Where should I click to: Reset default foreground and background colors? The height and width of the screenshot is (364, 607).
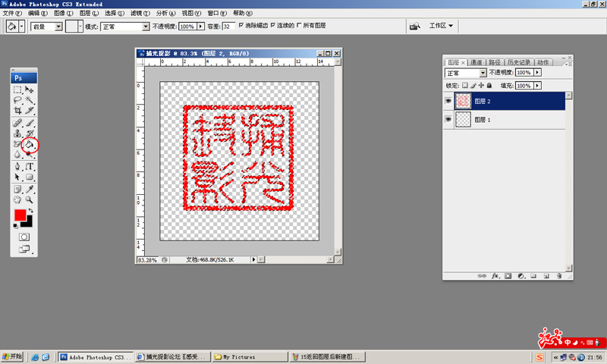click(x=15, y=225)
